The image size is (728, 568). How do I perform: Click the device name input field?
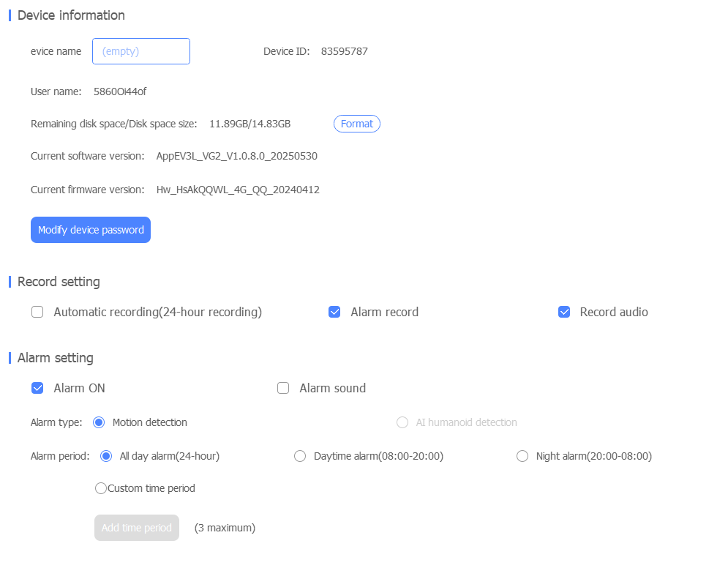click(141, 51)
